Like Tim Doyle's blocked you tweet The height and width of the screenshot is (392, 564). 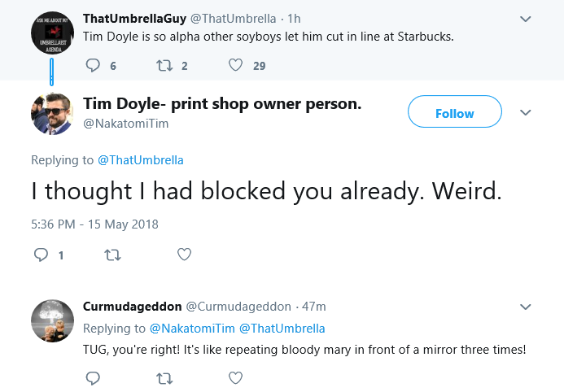[x=184, y=255]
